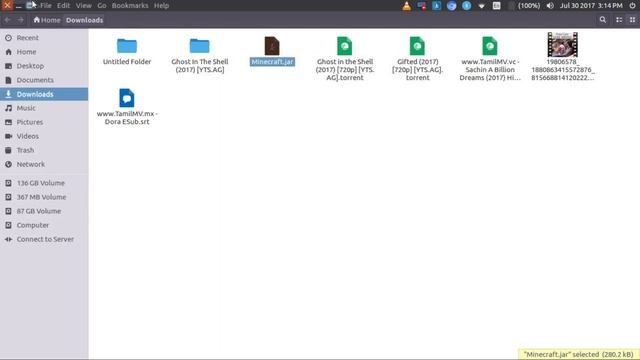
Task: Switch to list view
Action: (619, 20)
